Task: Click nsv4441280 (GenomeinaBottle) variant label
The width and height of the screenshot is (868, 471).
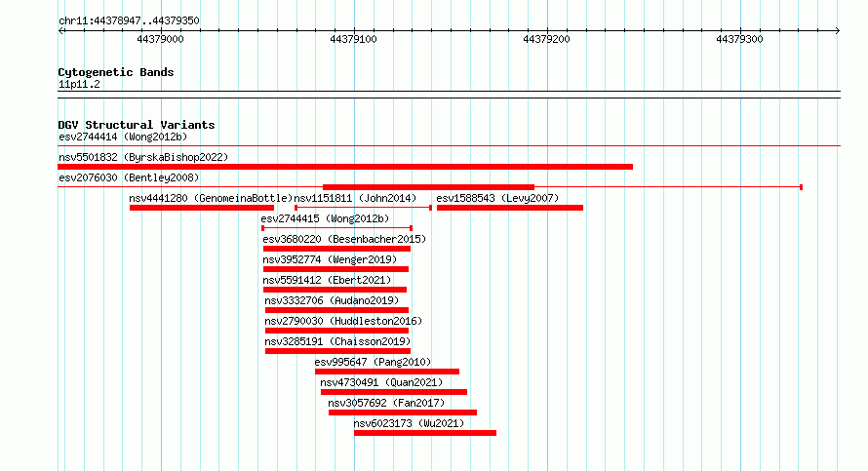Action: point(211,198)
